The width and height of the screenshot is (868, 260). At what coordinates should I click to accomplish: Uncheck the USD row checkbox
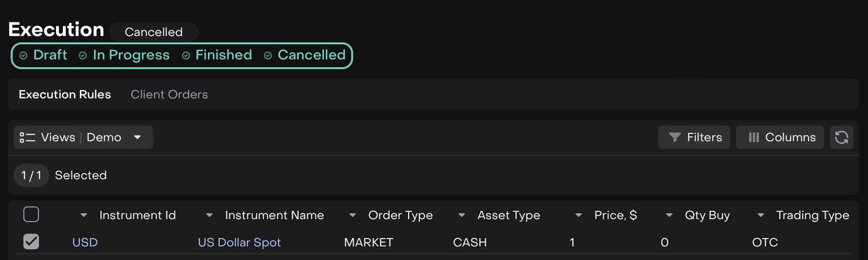tap(31, 241)
